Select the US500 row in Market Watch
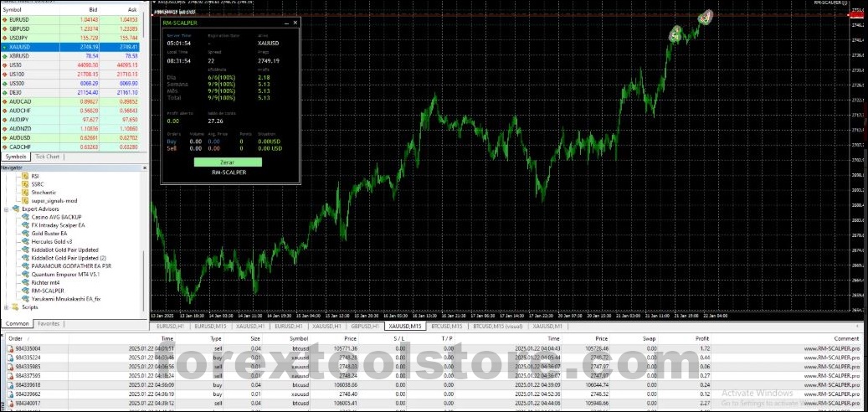This screenshot has width=868, height=412. [69, 83]
